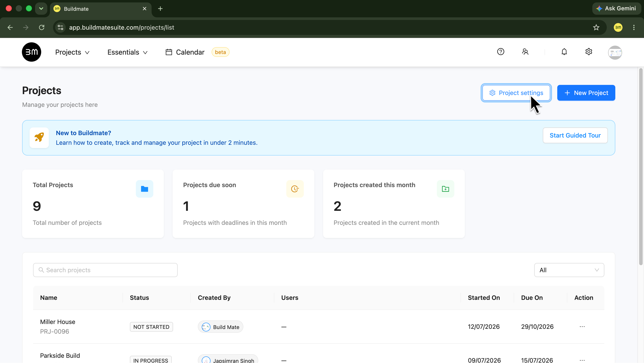Open site information icon in address bar
The height and width of the screenshot is (363, 644).
(x=60, y=28)
